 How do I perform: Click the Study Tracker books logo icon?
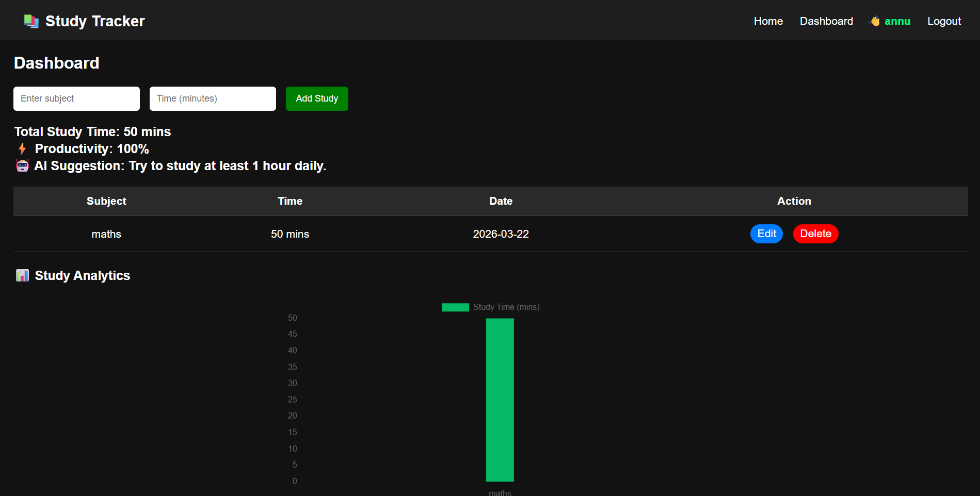[31, 21]
